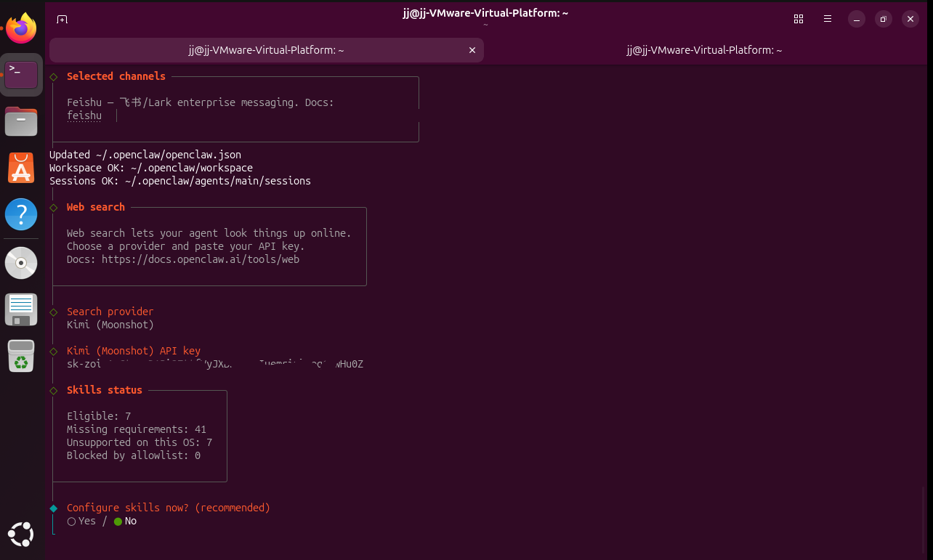The height and width of the screenshot is (560, 933).
Task: Open the Help dock icon
Action: (x=21, y=214)
